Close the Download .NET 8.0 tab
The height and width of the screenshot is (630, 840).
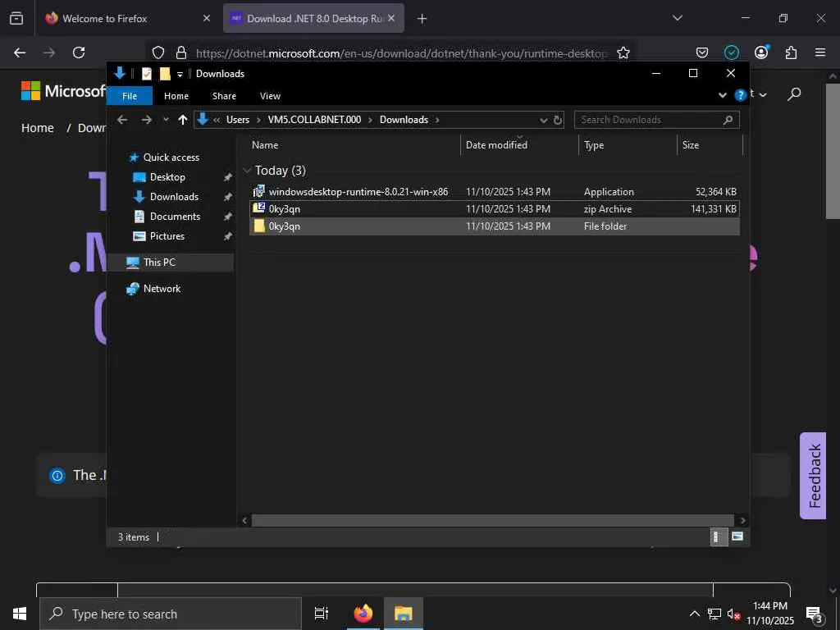pos(391,18)
